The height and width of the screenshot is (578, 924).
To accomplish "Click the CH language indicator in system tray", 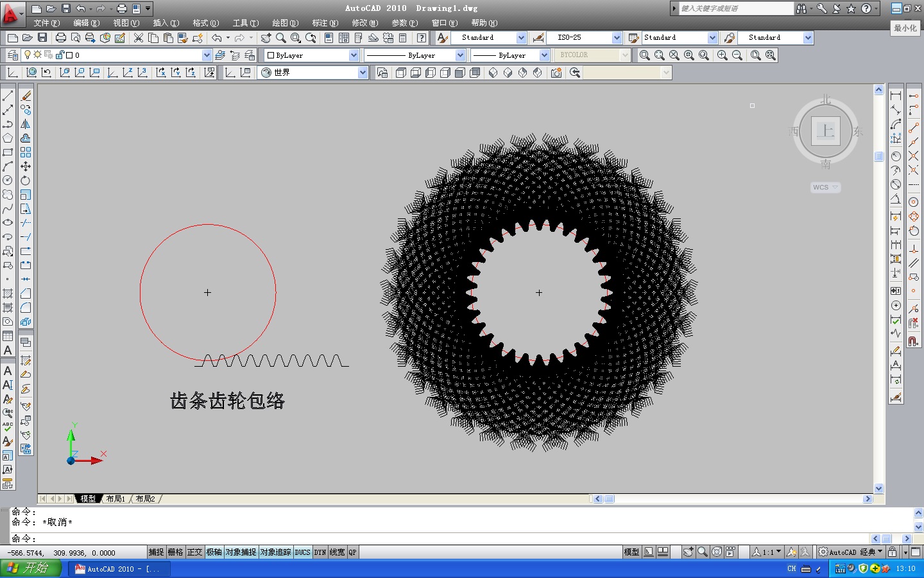I will click(791, 569).
